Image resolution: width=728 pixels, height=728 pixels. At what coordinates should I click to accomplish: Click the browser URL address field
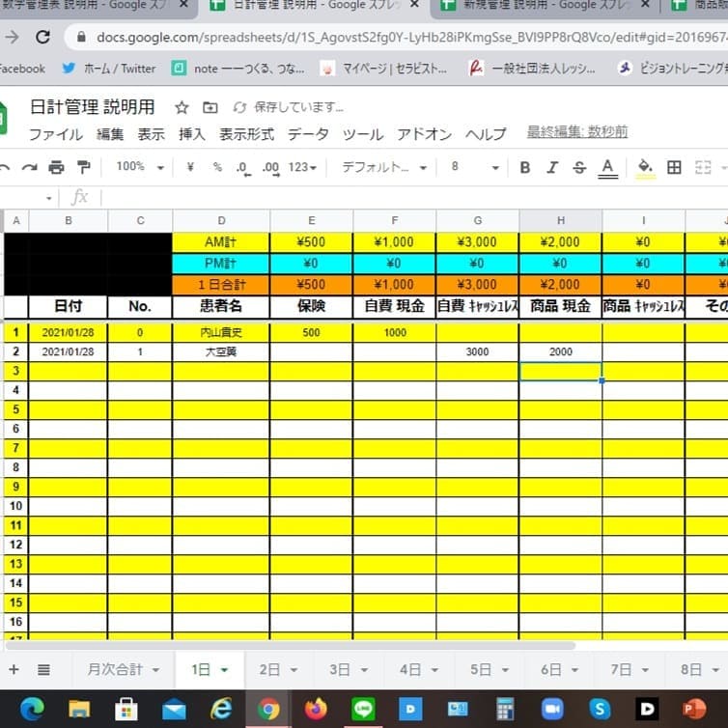tap(411, 37)
